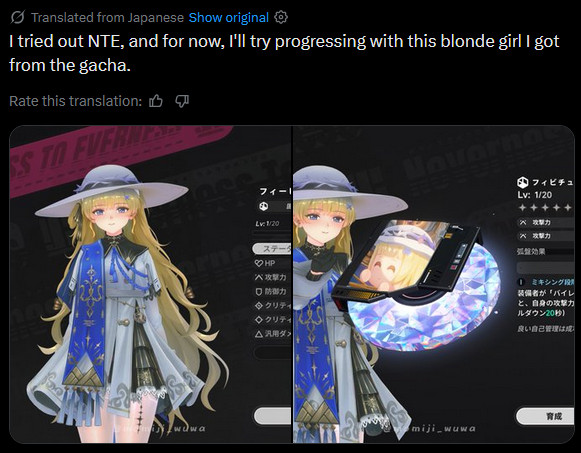Select the ステータス status tab
The width and height of the screenshot is (581, 453).
click(272, 249)
